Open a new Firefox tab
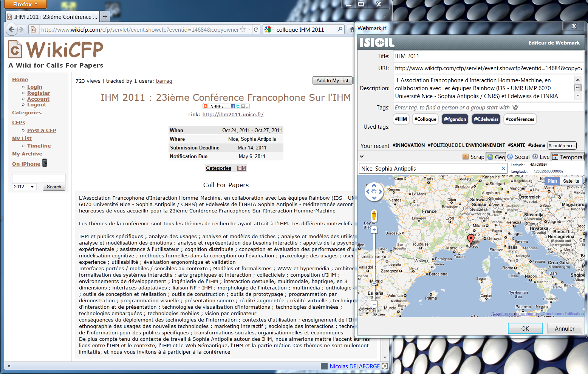 tap(105, 17)
